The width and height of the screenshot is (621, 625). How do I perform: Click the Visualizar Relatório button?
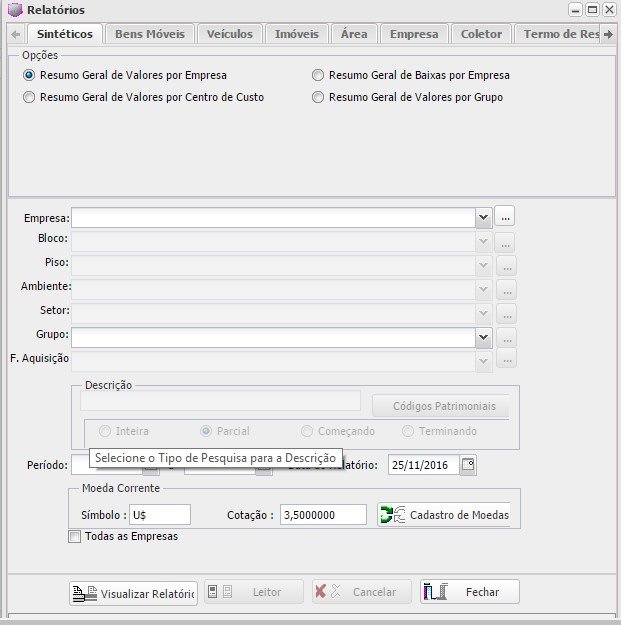pyautogui.click(x=133, y=592)
